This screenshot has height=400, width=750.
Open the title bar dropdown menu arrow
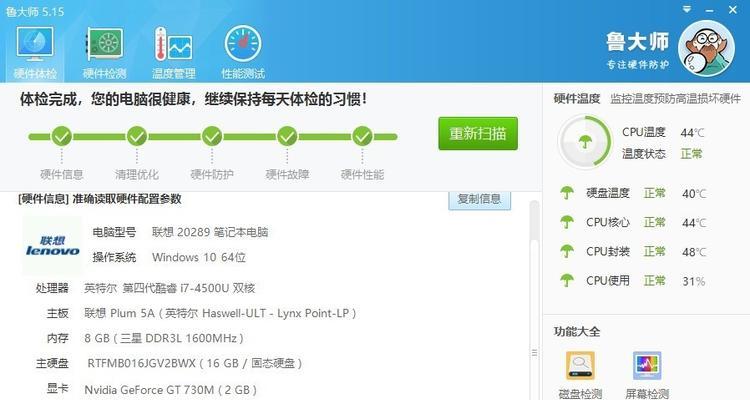pos(687,10)
